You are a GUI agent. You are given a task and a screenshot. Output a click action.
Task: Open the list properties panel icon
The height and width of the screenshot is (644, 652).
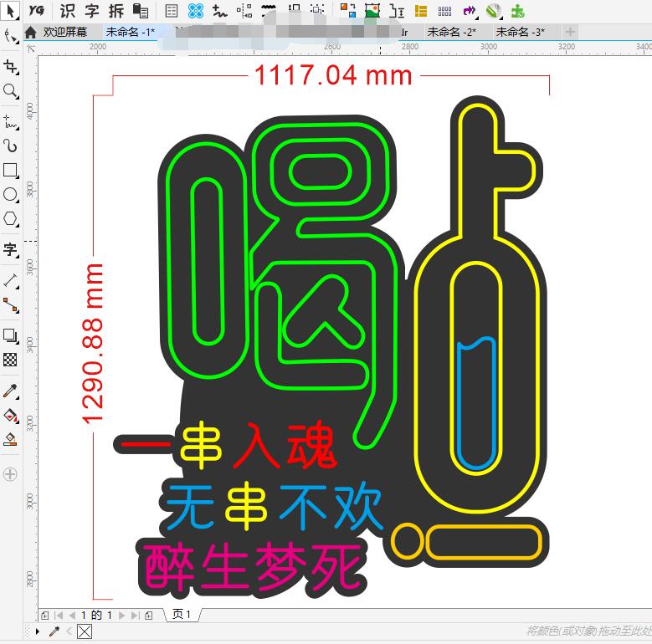[x=172, y=11]
